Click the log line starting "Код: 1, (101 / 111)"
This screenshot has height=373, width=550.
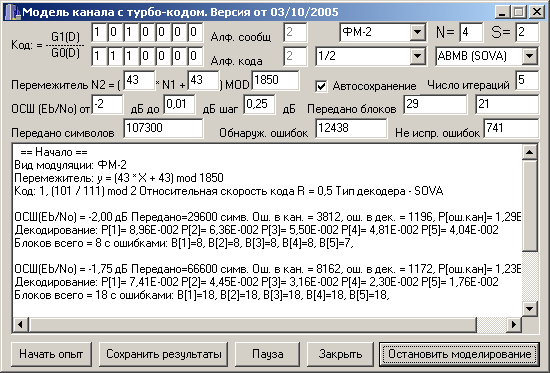pos(228,191)
